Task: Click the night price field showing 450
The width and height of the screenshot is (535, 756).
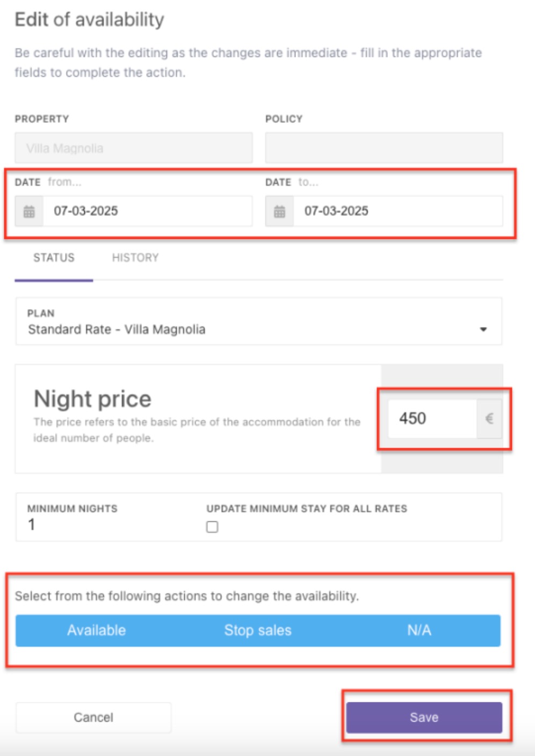Action: [x=432, y=418]
